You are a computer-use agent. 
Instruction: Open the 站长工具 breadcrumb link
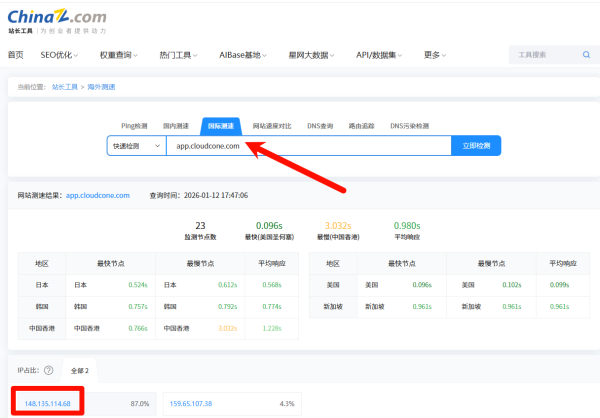(65, 87)
